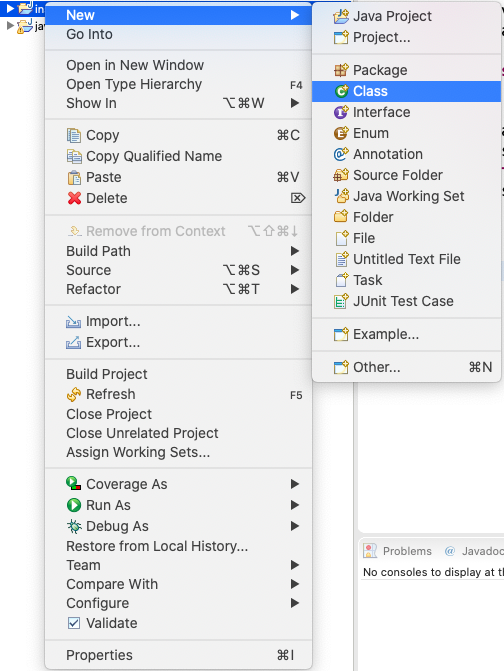
Task: Expand the Source submenu arrow
Action: click(295, 270)
